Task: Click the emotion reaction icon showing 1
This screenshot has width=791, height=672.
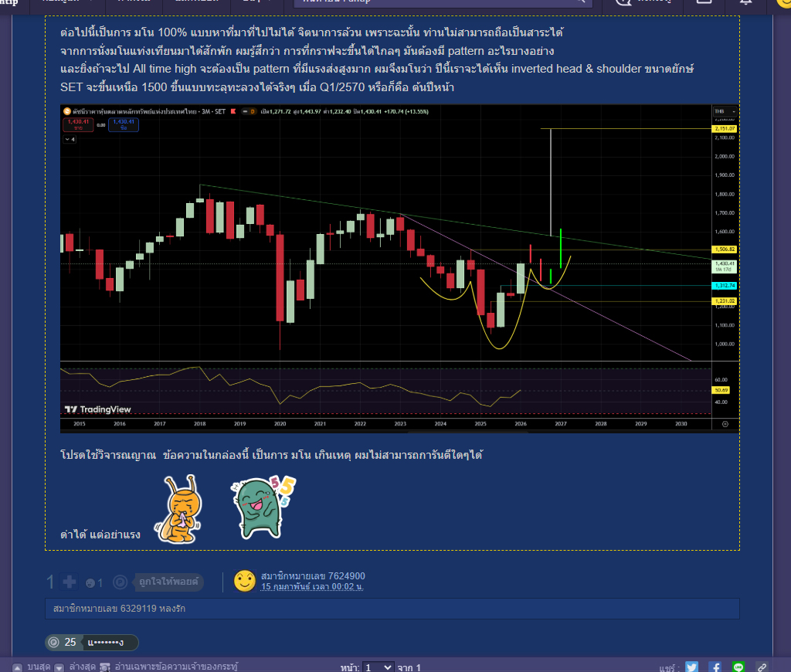Action: (90, 583)
